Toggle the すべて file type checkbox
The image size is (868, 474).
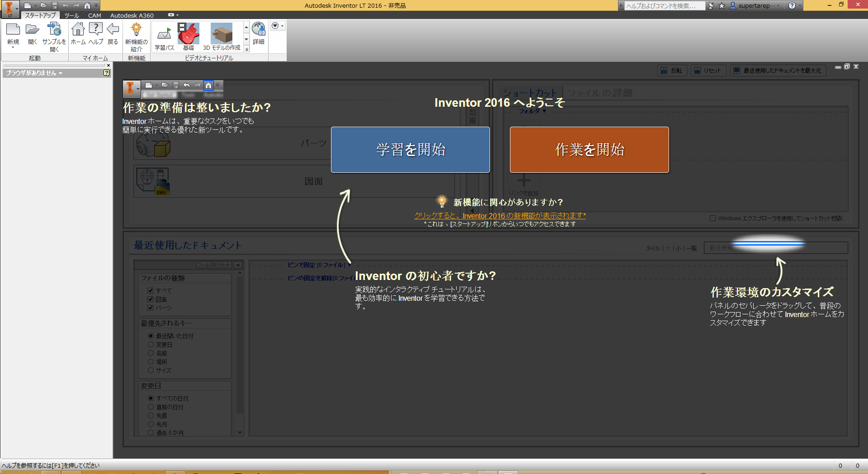point(151,290)
